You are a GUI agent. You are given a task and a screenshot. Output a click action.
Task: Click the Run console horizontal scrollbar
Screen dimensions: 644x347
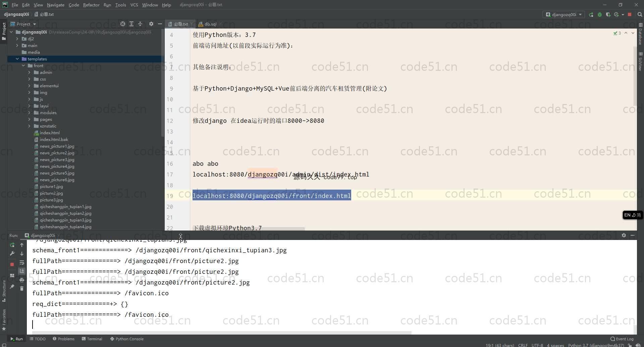point(221,333)
